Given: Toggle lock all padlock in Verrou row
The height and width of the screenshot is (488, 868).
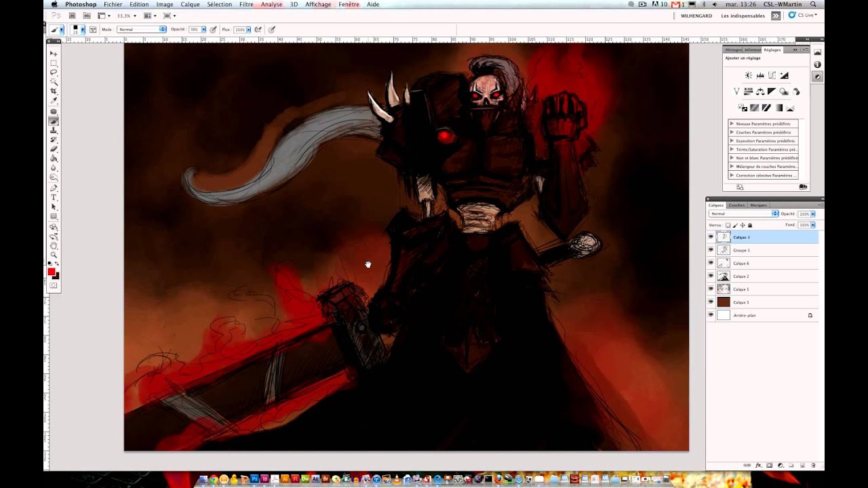Looking at the screenshot, I should [749, 225].
